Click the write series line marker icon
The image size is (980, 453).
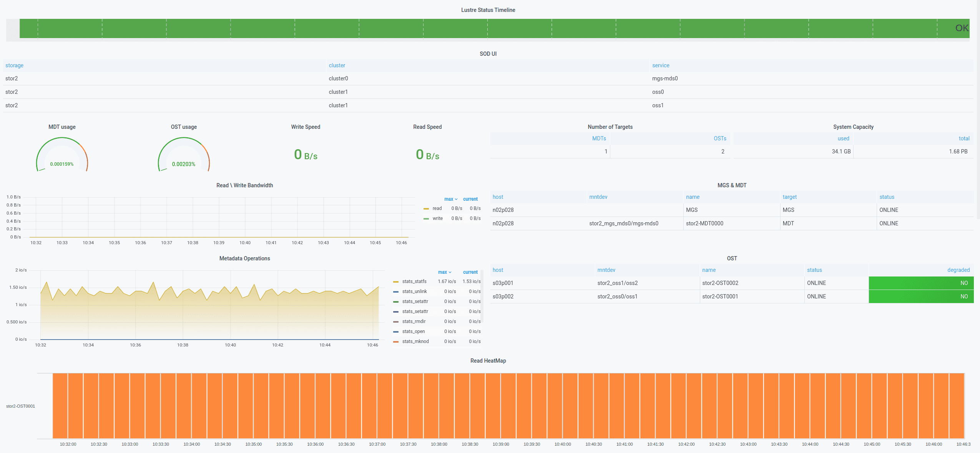pos(425,218)
